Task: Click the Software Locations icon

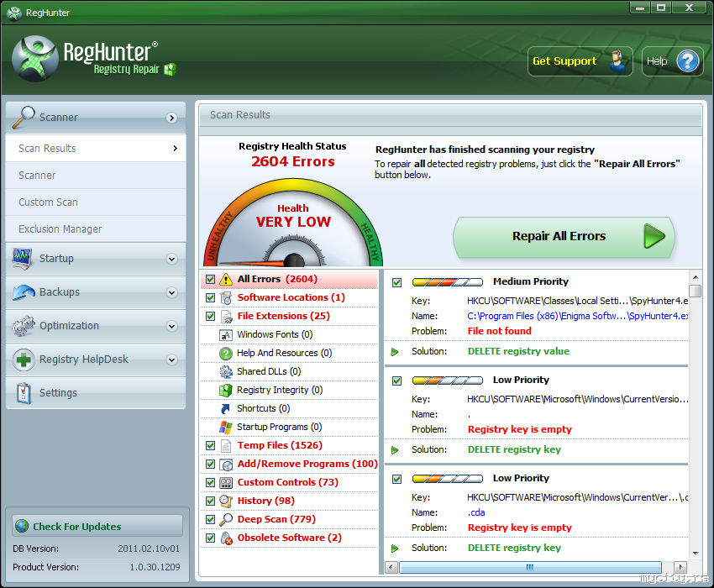Action: tap(226, 298)
